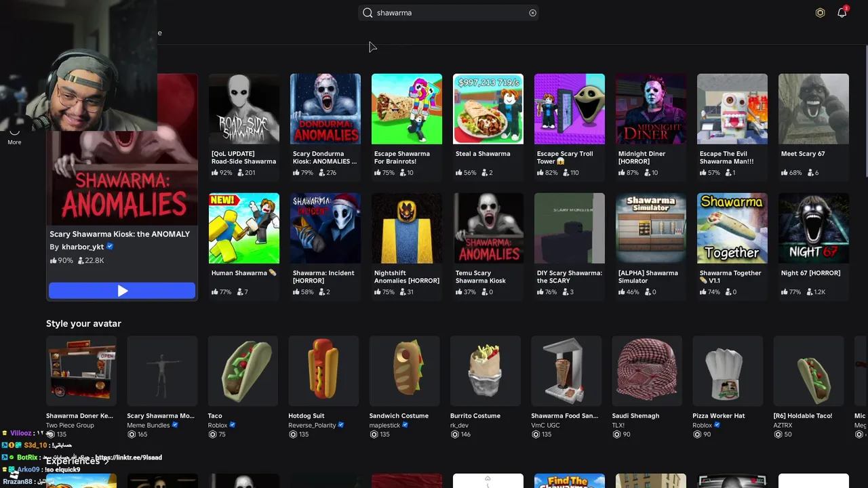Play Scary Shawarma Kiosk: the ANOMALY
The width and height of the screenshot is (868, 488).
(x=122, y=291)
